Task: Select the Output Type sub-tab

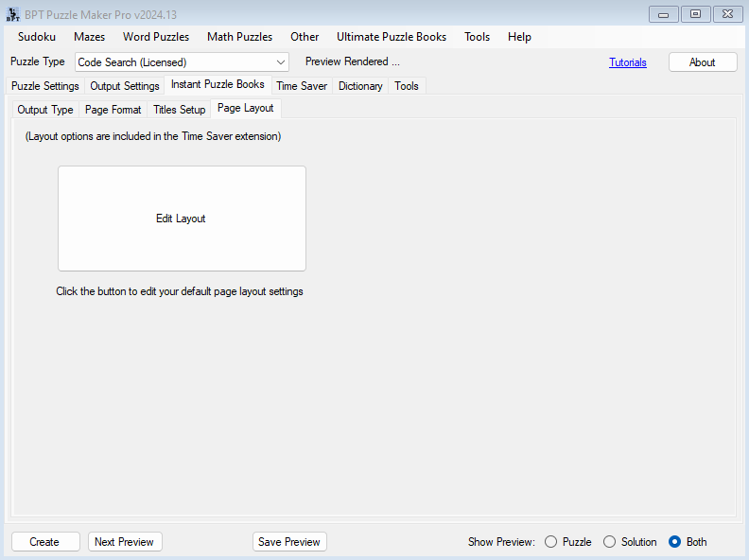Action: point(45,110)
